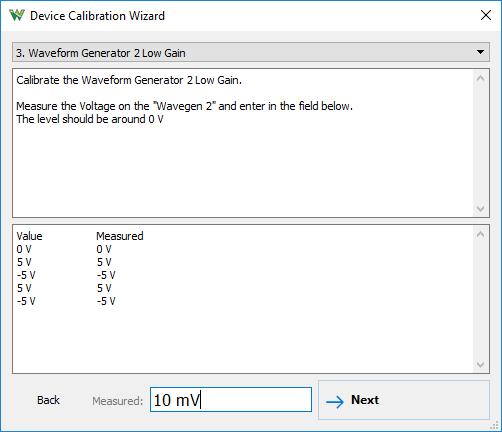This screenshot has width=502, height=432.
Task: Click the 'Measure the Voltage on the "Wavegen 2"' line
Action: coord(184,106)
